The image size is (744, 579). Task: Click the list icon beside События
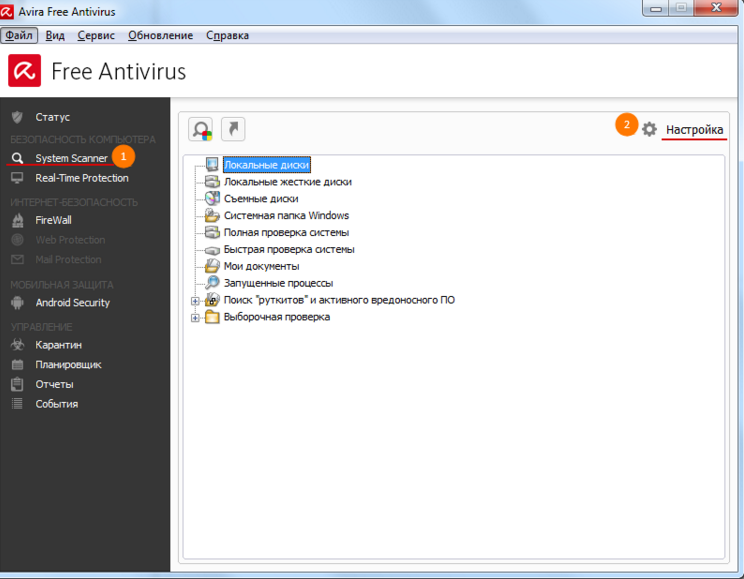(x=18, y=404)
